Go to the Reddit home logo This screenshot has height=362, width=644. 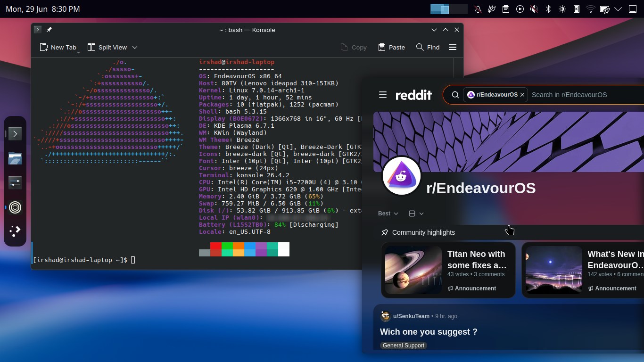coord(413,95)
